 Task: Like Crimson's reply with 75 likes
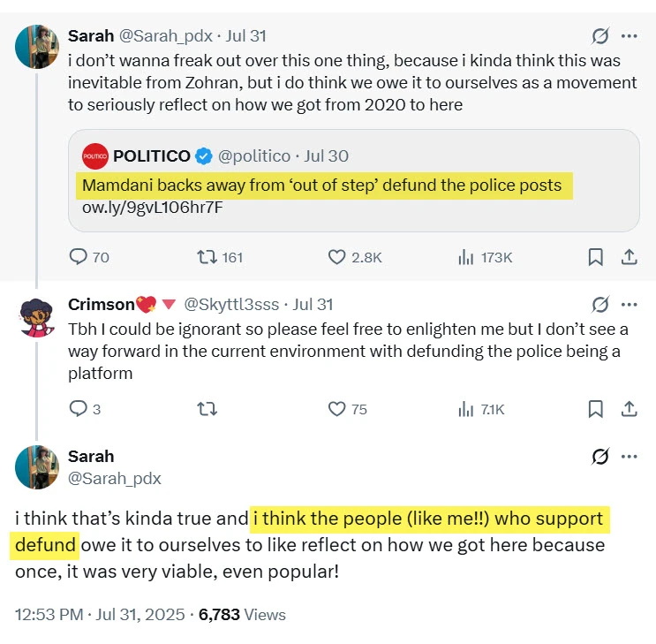336,409
